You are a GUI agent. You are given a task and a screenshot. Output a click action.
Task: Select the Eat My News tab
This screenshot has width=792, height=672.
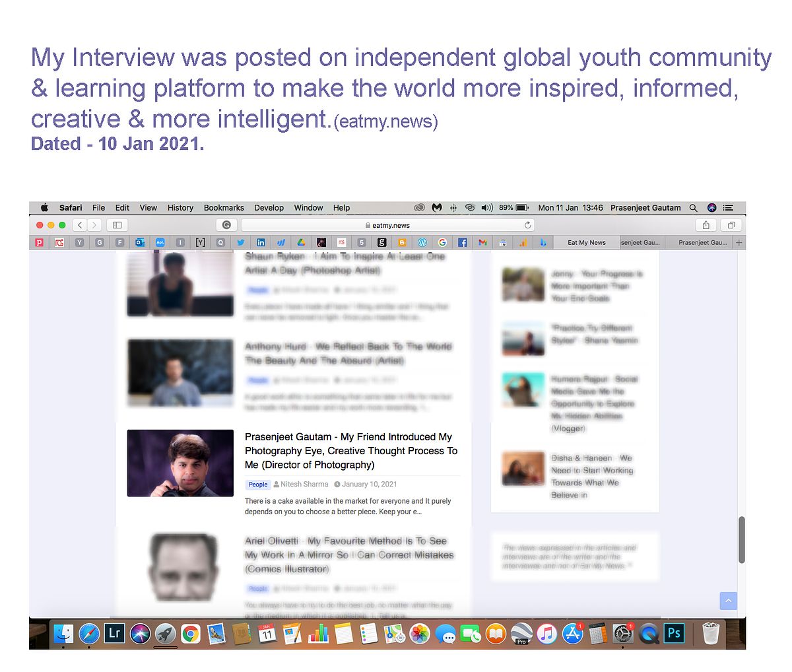point(586,243)
